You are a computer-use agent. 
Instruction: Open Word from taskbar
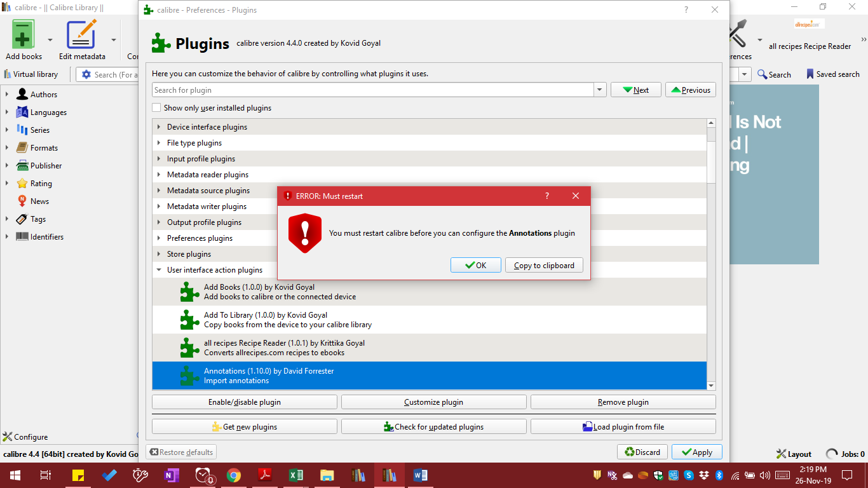[x=421, y=475]
